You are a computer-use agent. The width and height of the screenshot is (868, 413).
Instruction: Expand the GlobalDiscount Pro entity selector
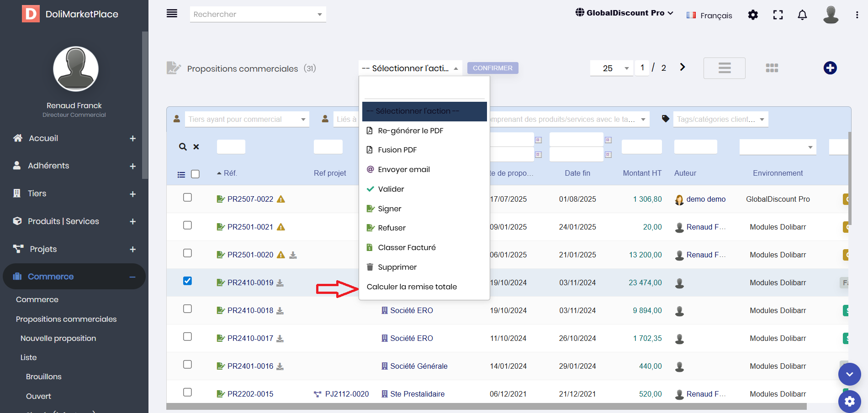pos(625,13)
